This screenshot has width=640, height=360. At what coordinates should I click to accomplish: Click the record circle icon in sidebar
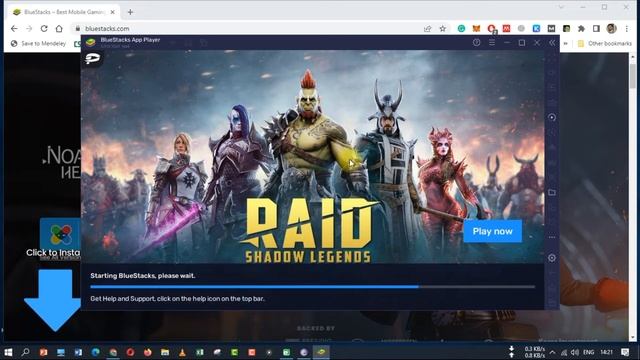552,117
